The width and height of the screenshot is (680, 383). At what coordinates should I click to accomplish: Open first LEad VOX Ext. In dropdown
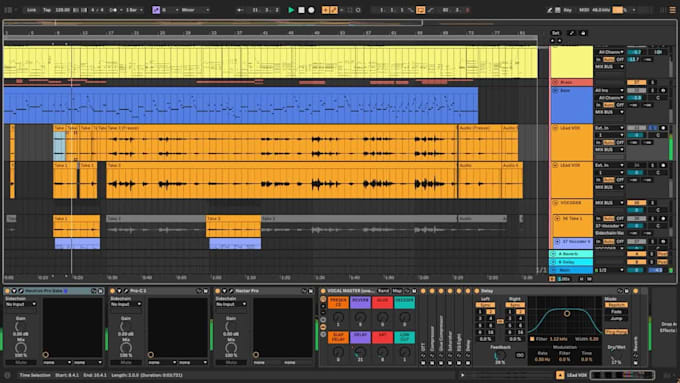(609, 128)
